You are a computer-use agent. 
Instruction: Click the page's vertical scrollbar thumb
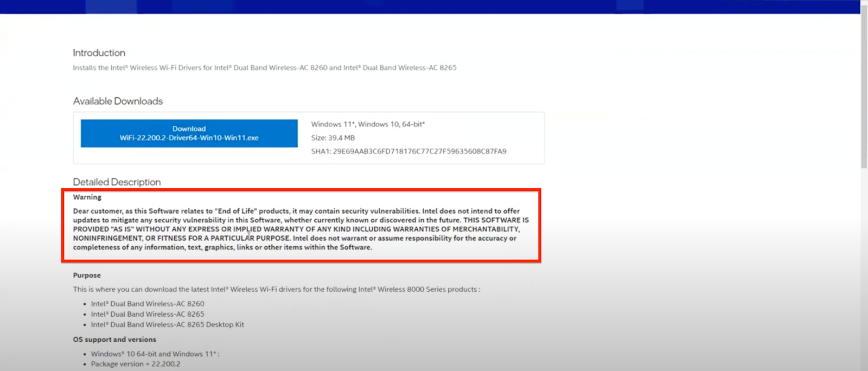[864, 87]
